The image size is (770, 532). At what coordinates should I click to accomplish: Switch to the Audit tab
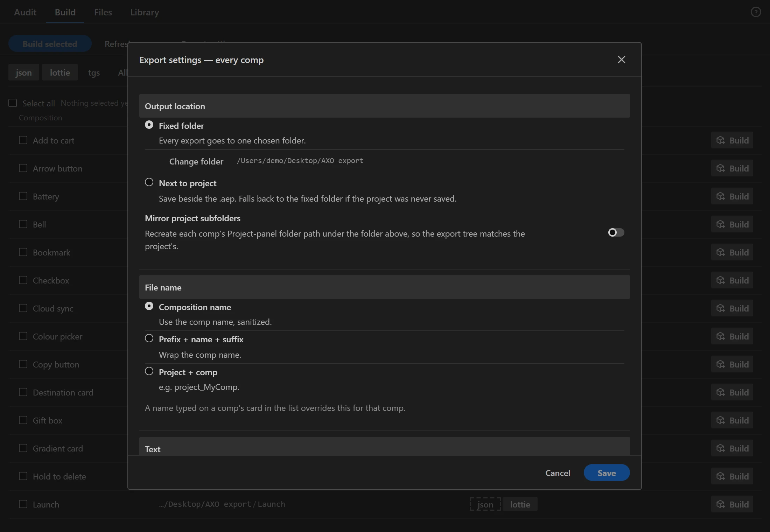point(25,12)
